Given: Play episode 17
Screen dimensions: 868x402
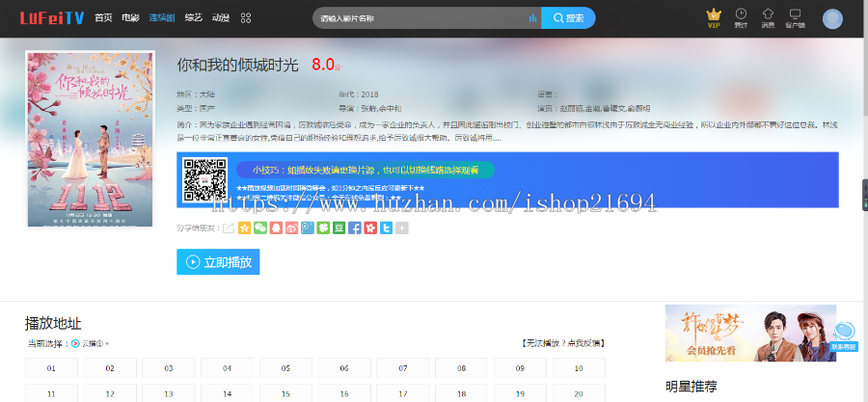Looking at the screenshot, I should pos(403,393).
